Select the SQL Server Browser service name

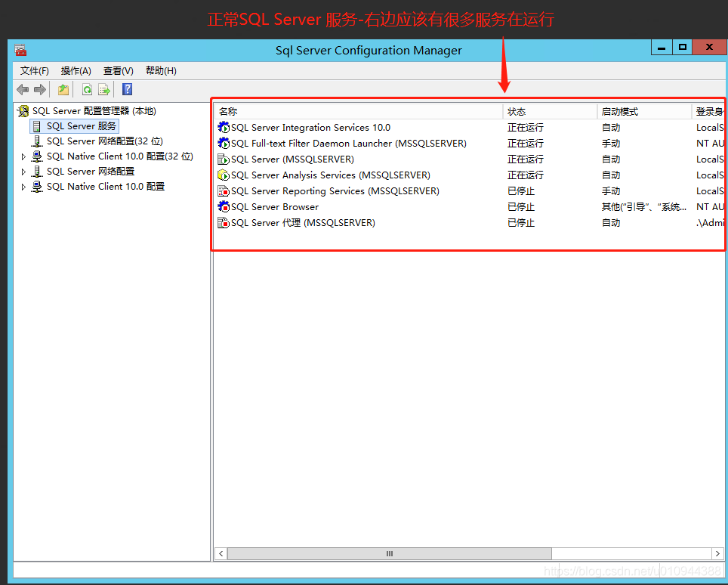point(275,207)
